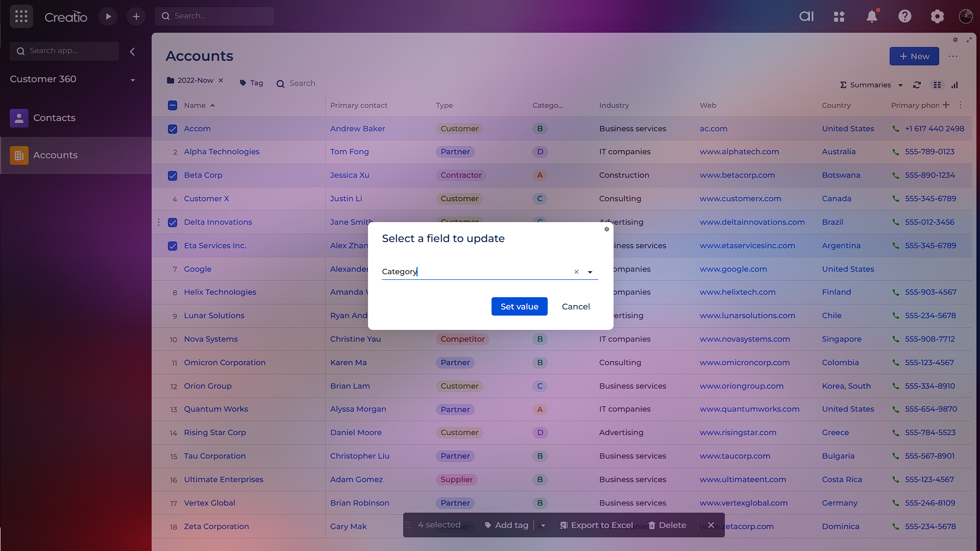Image resolution: width=980 pixels, height=551 pixels.
Task: Open the Creatio AI assistant icon
Action: click(x=806, y=16)
